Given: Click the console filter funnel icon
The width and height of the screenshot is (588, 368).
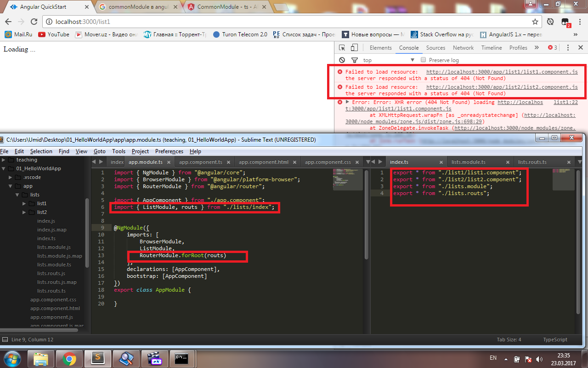Looking at the screenshot, I should pos(354,60).
